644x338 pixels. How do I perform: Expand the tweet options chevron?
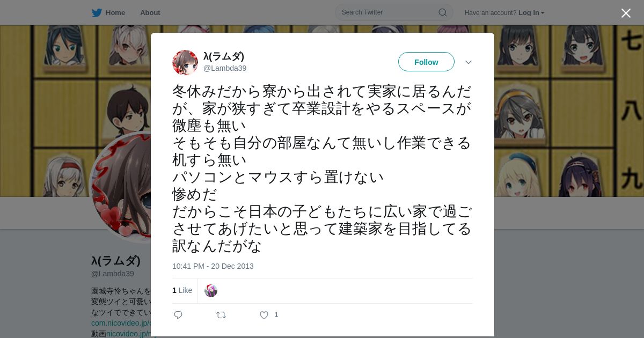tap(469, 62)
